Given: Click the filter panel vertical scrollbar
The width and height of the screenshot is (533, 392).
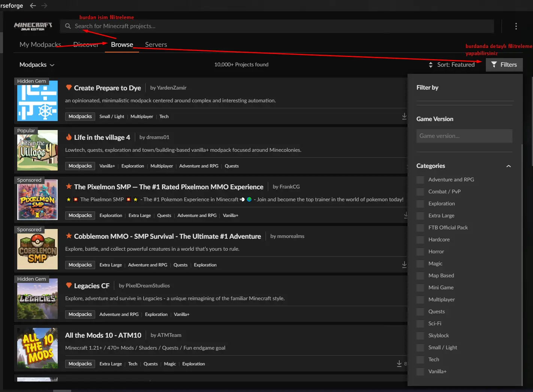Looking at the screenshot, I should [522, 265].
